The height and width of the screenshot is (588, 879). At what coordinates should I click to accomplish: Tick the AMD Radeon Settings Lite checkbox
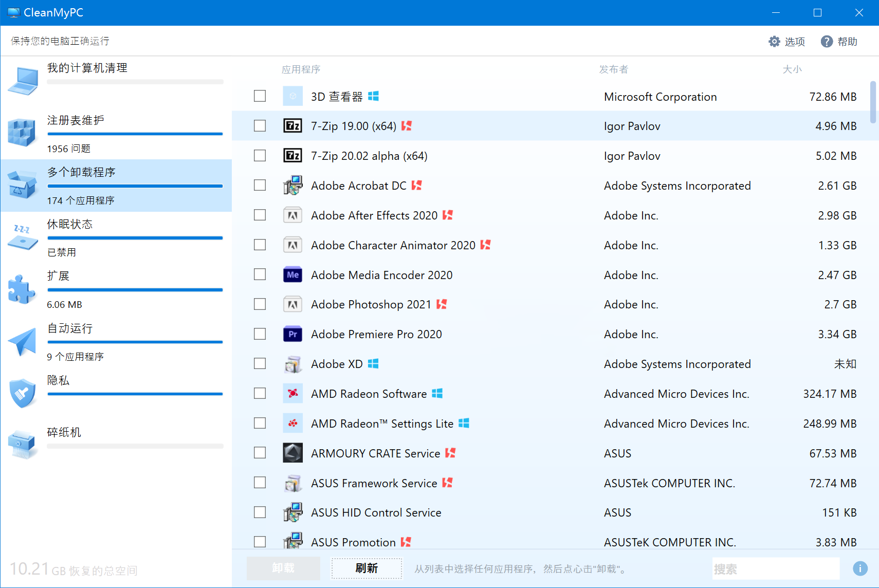coord(260,423)
